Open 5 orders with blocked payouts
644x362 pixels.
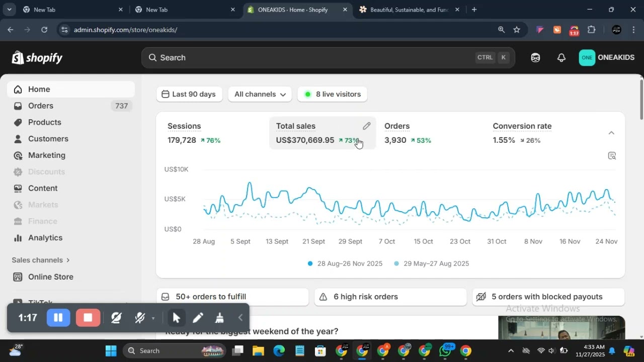(x=548, y=297)
